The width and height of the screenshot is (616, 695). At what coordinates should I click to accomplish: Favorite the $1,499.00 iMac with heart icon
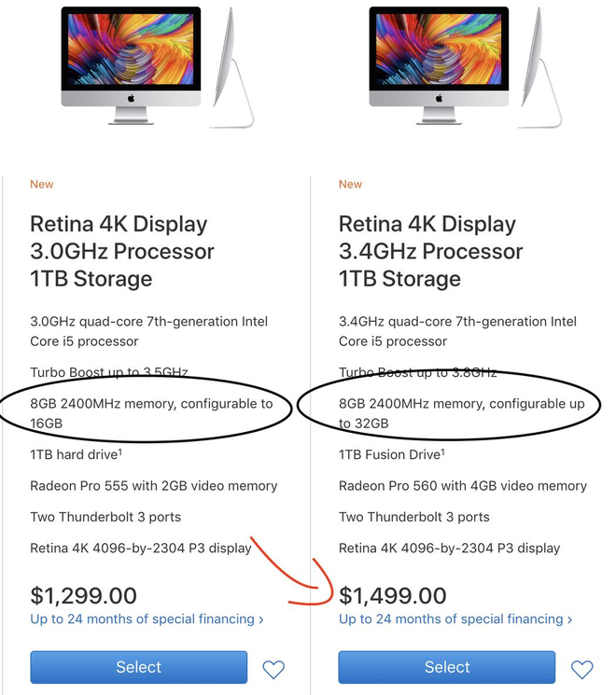[581, 669]
